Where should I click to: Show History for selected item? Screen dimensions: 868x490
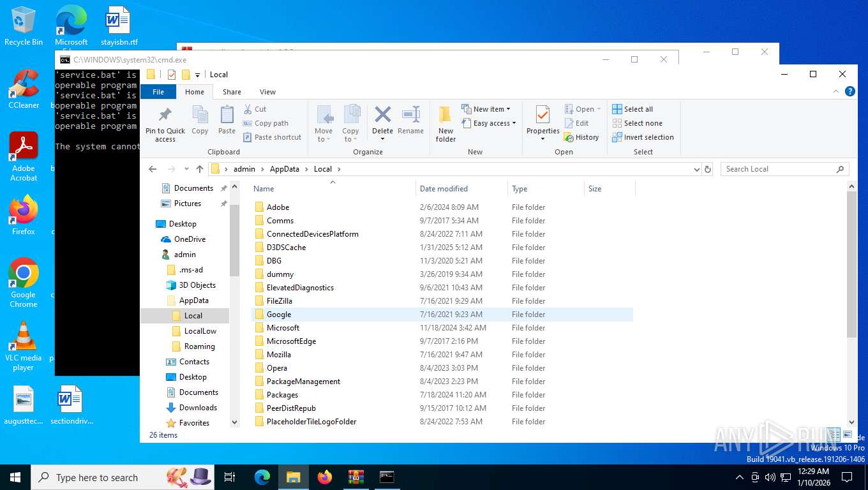(581, 137)
